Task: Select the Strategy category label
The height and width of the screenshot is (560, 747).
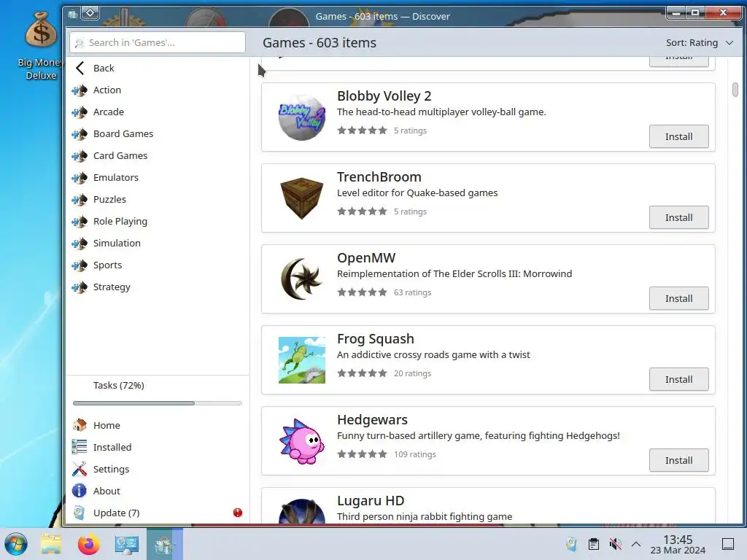Action: pos(112,287)
